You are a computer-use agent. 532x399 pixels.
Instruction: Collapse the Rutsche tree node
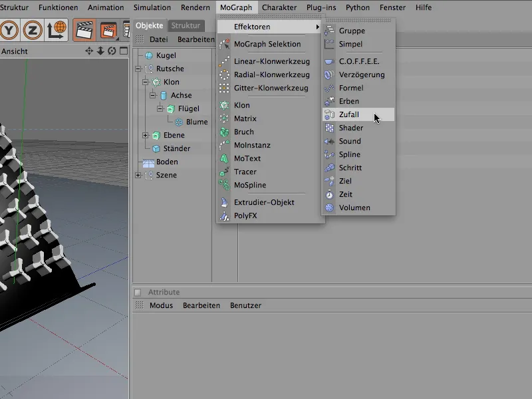coord(138,69)
